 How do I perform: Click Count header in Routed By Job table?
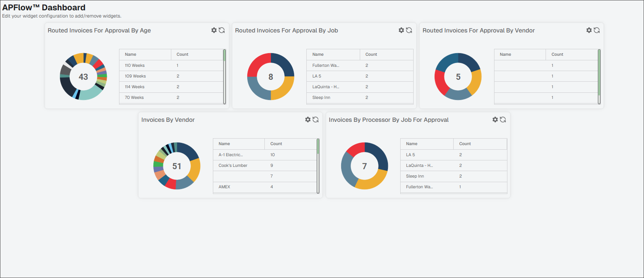386,55
